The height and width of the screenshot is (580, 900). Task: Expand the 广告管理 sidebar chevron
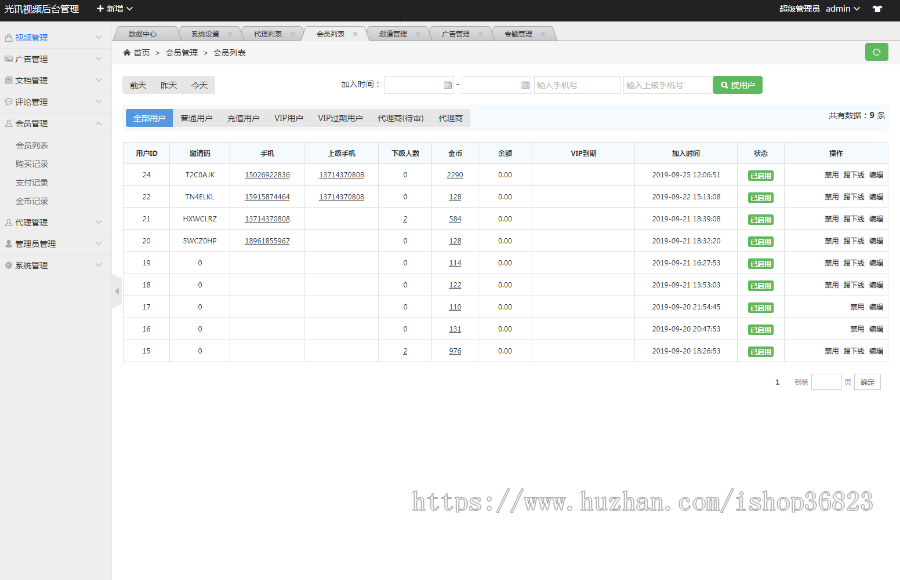tap(99, 59)
